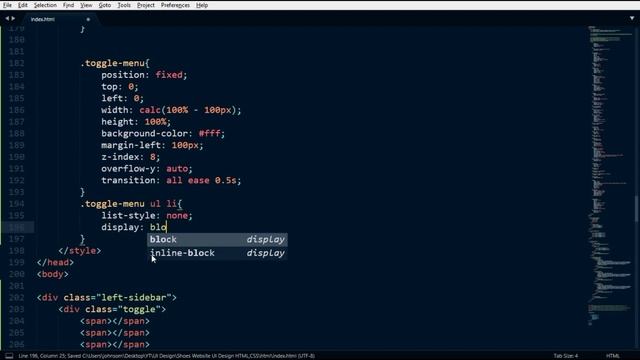Switch to the index.html tab
The width and height of the screenshot is (640, 360).
point(42,19)
